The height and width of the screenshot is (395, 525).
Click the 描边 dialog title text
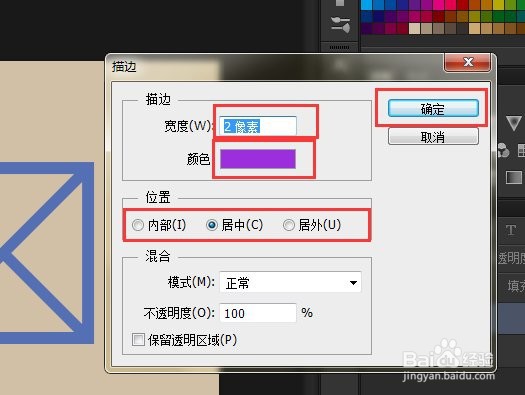click(124, 67)
